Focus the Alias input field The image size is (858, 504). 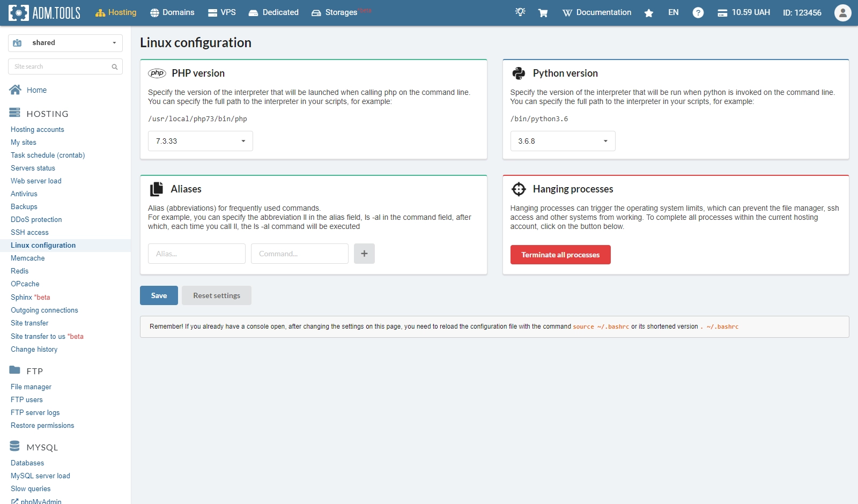pos(196,254)
